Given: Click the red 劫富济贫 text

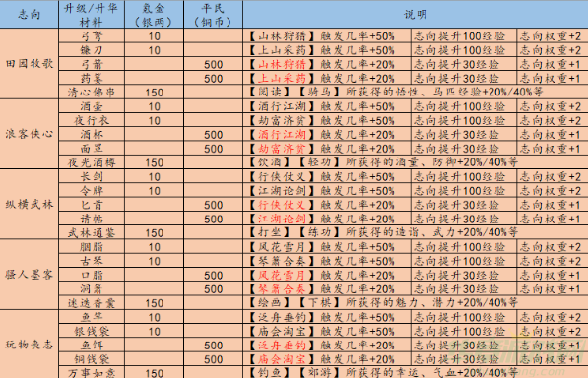Looking at the screenshot, I should pyautogui.click(x=282, y=149).
